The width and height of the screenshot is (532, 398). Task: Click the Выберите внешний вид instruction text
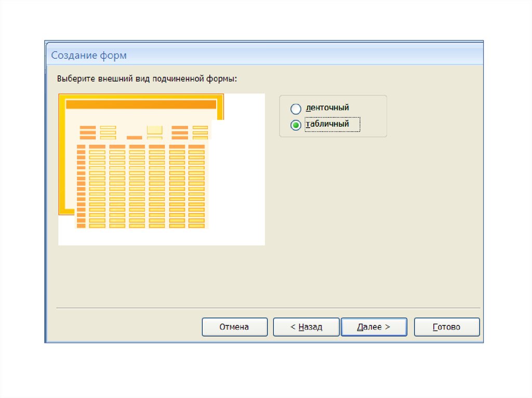[147, 79]
